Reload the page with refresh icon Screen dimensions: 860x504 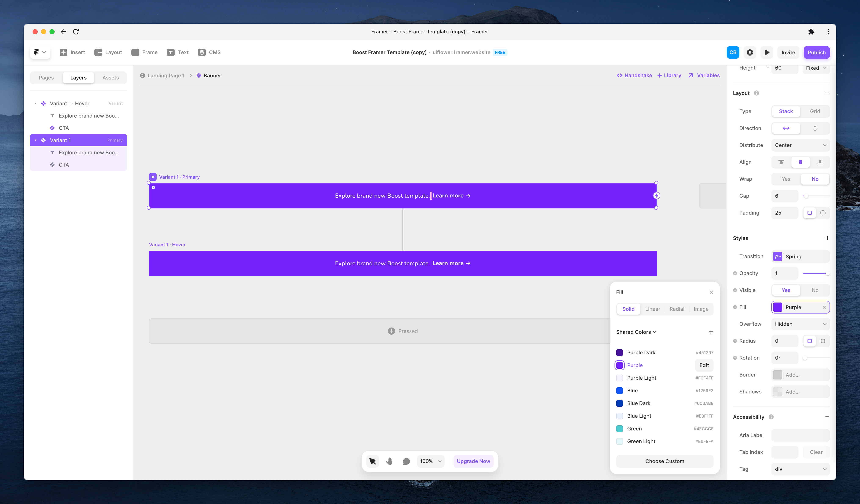click(x=76, y=32)
